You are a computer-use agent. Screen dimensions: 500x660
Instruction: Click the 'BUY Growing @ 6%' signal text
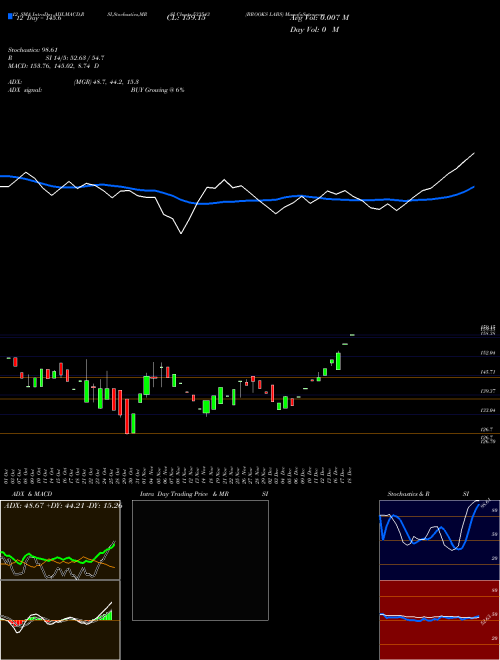point(157,90)
